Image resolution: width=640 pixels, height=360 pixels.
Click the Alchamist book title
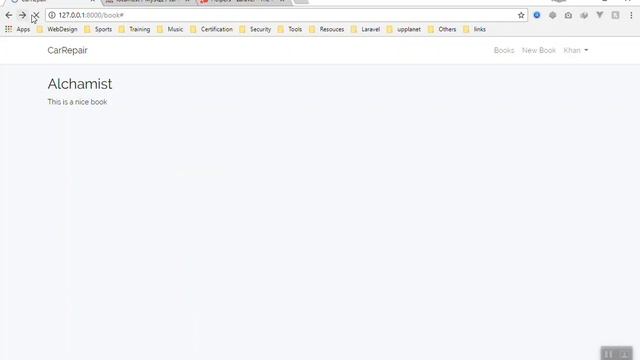click(x=80, y=84)
